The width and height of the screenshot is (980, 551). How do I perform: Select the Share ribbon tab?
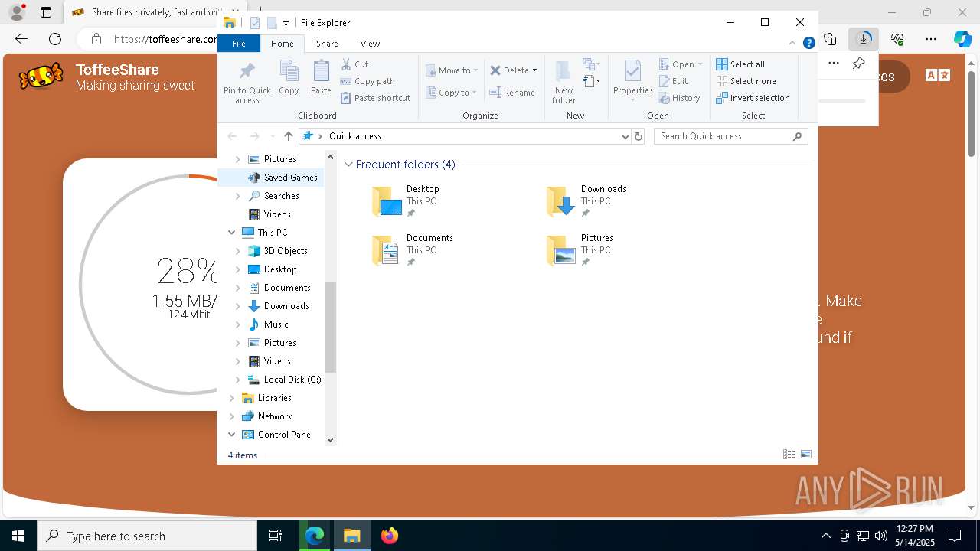click(x=327, y=44)
